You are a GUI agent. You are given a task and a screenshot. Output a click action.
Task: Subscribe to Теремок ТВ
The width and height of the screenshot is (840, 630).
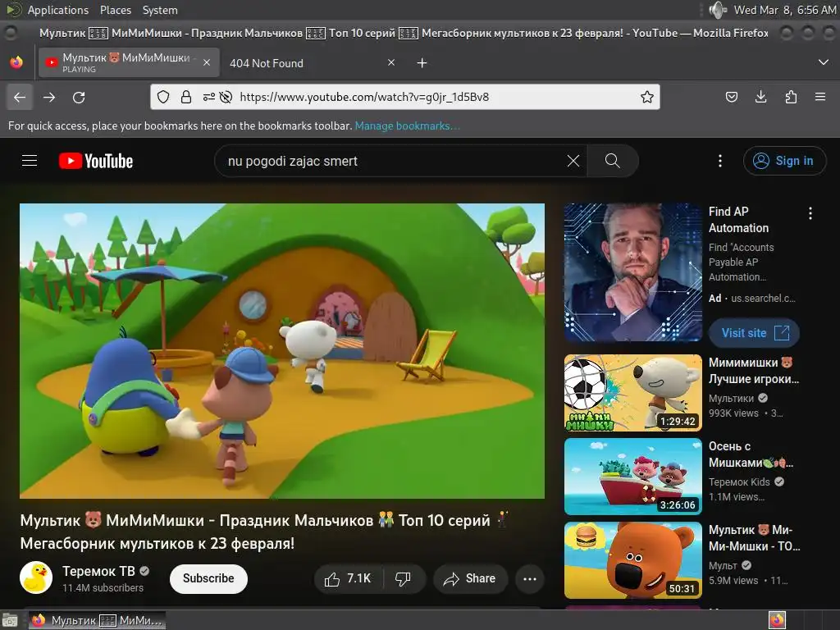tap(208, 578)
